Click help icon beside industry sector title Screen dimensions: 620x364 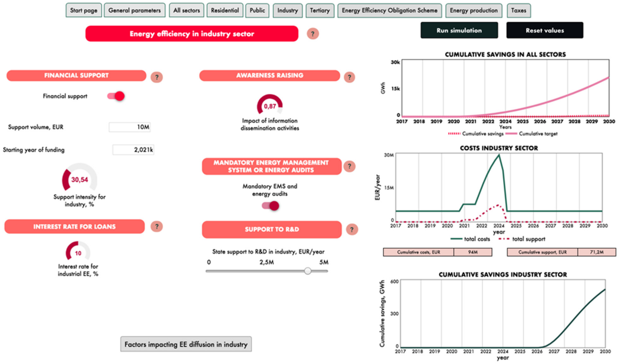point(313,34)
